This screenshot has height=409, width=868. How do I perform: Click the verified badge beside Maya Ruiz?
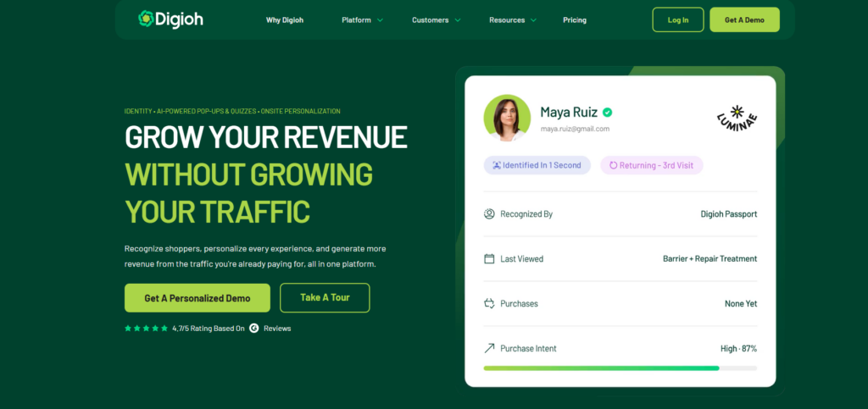click(x=607, y=112)
